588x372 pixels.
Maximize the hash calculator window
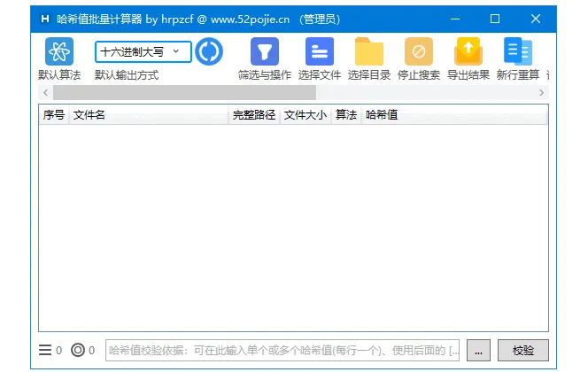pyautogui.click(x=495, y=19)
